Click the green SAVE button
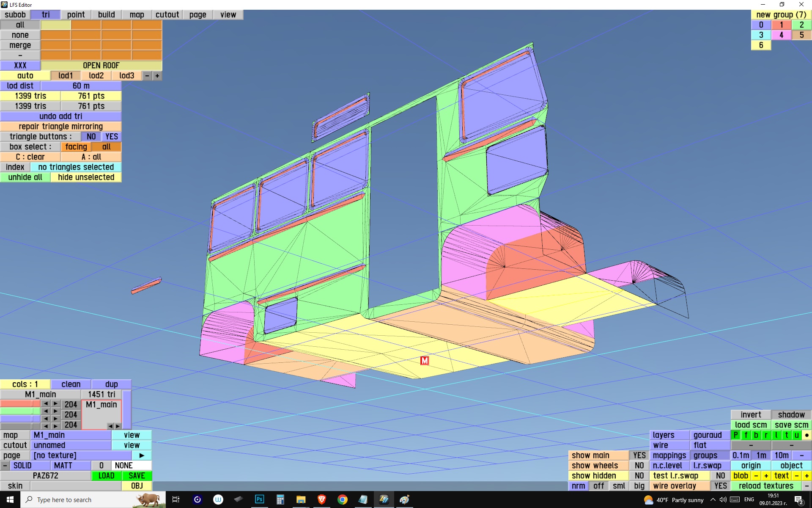This screenshot has height=508, width=812. [137, 476]
